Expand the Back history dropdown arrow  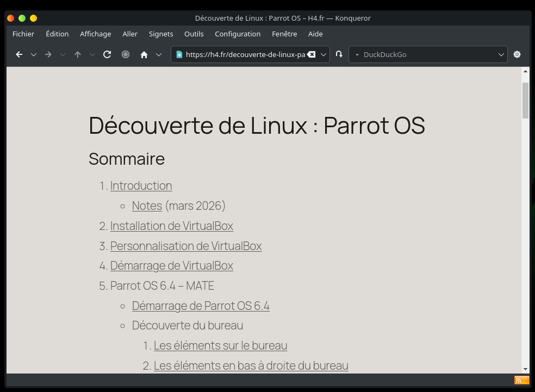coord(34,54)
